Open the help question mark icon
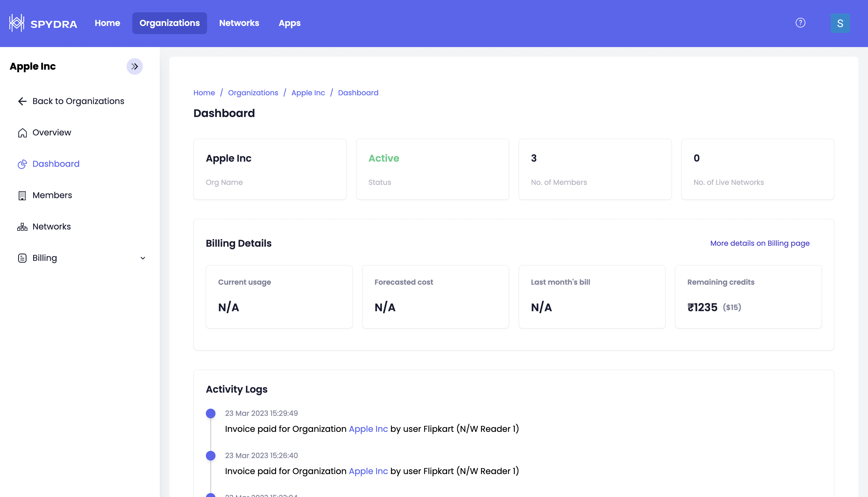Screen dimensions: 868x497 pos(800,23)
